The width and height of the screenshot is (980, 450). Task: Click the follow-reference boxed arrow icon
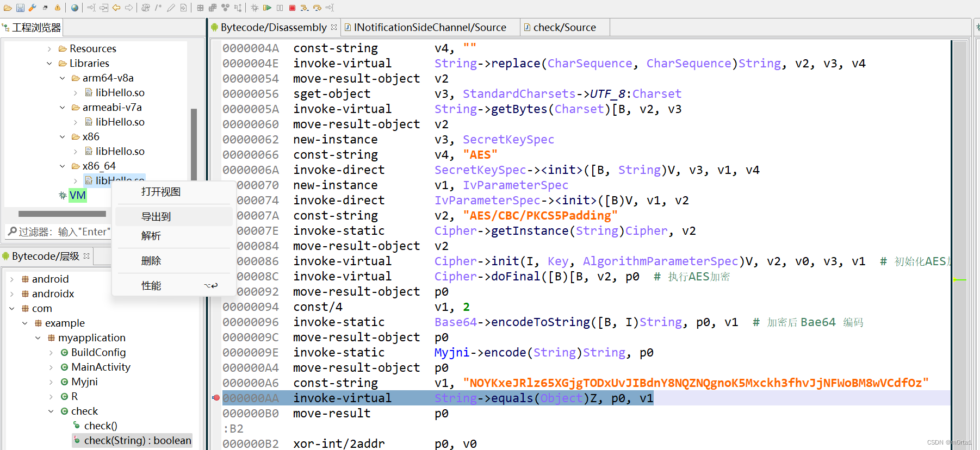[103, 8]
